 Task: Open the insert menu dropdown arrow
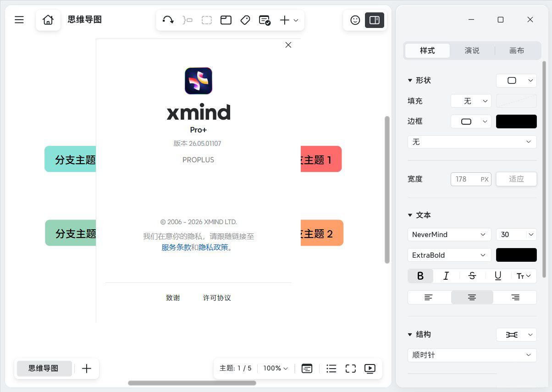click(296, 20)
